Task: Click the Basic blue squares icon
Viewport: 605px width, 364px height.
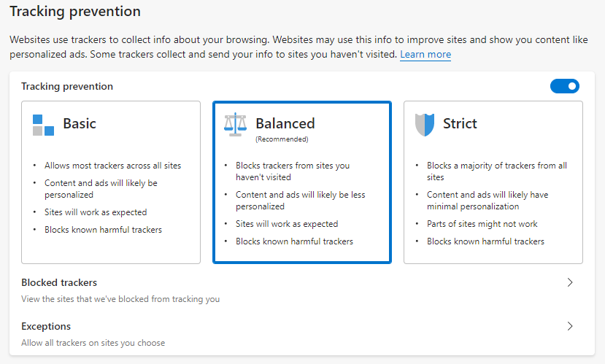Action: [43, 125]
